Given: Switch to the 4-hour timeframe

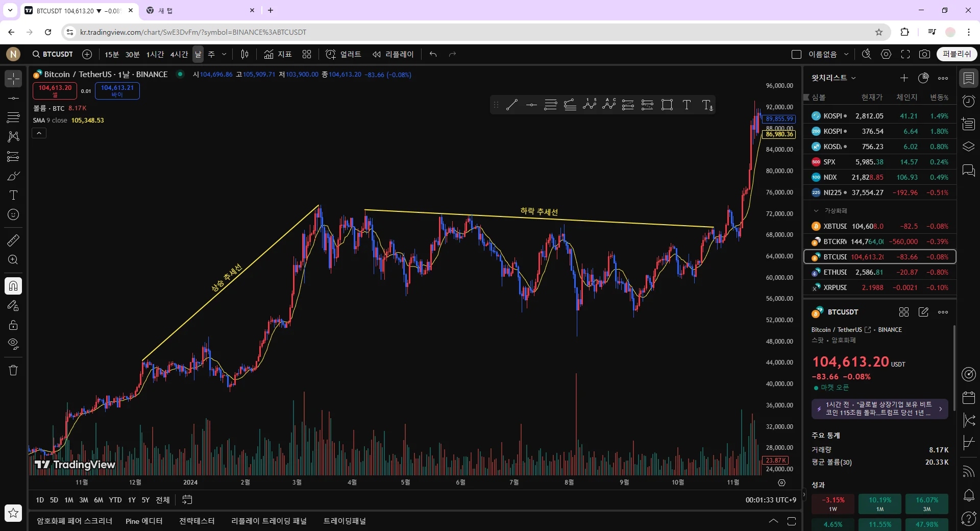Looking at the screenshot, I should coord(179,54).
